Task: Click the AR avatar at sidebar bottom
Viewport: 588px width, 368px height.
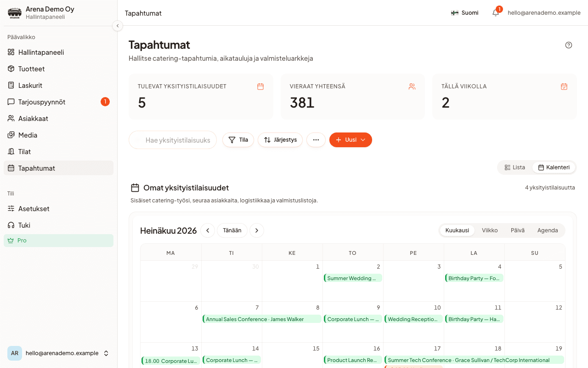Action: pyautogui.click(x=15, y=353)
